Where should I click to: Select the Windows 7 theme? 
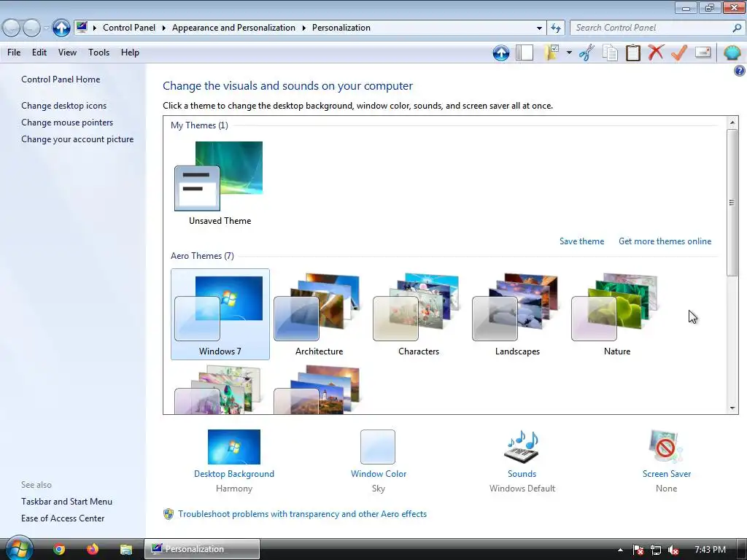[220, 314]
